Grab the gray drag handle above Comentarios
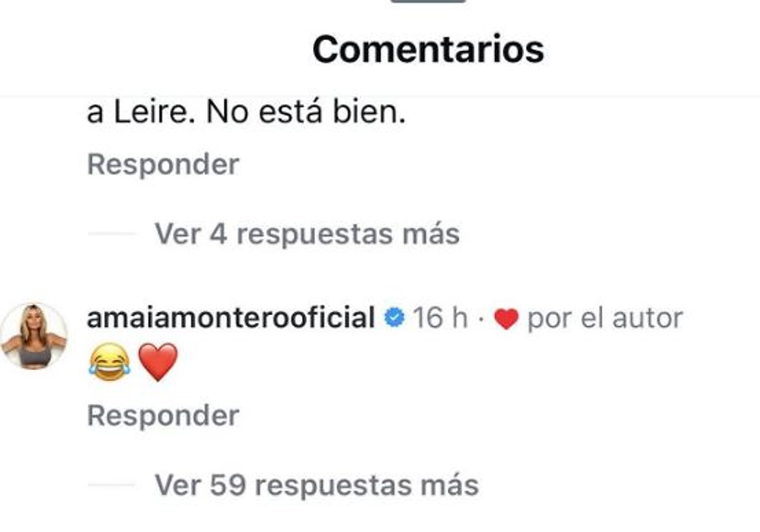Viewport: 760px width, 532px height. [x=428, y=1]
